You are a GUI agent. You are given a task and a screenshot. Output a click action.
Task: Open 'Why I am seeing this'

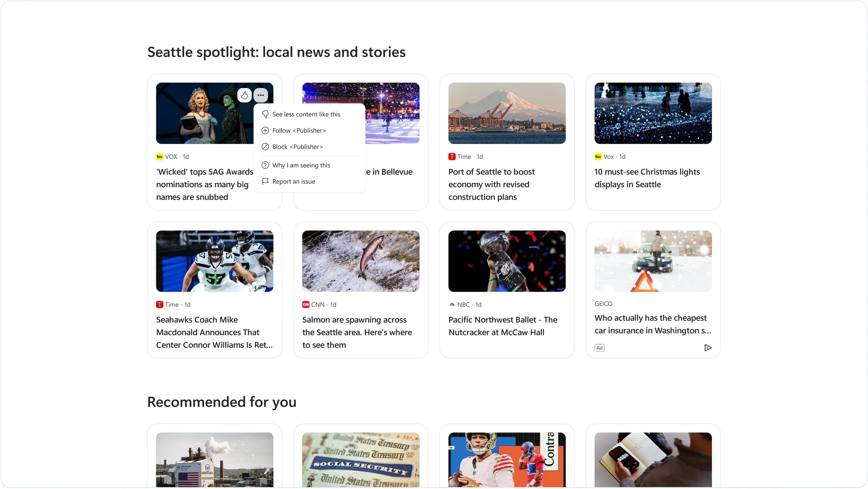pyautogui.click(x=301, y=166)
